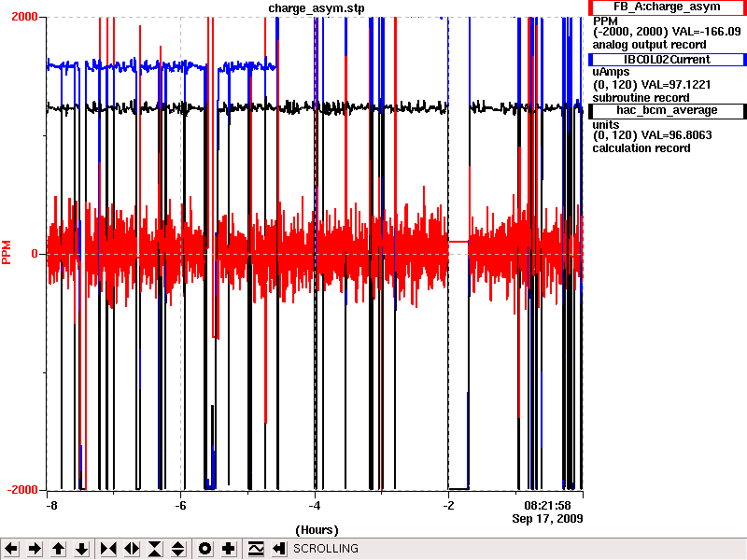Click the (Hours) x-axis title

317,530
